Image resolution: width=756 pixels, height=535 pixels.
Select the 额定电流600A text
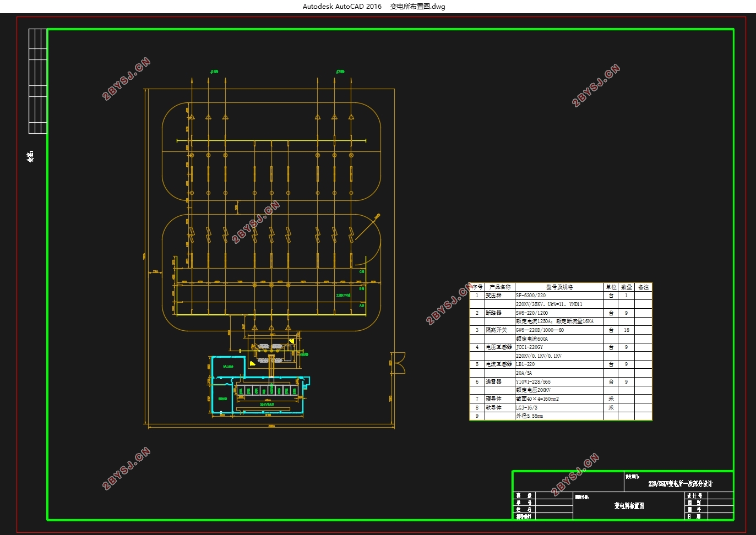pyautogui.click(x=532, y=339)
